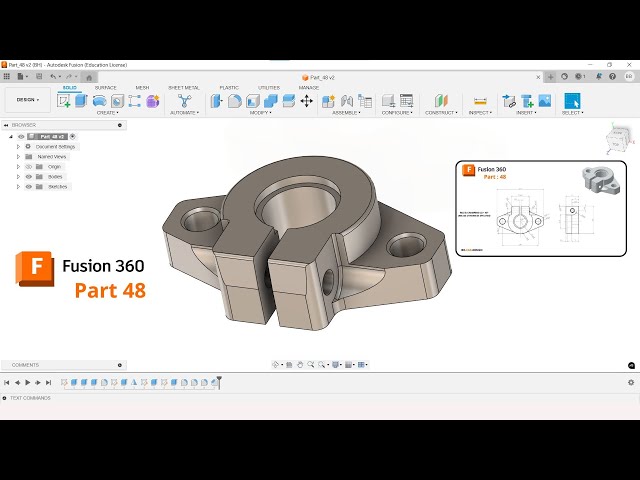
Task: Open the Create dropdown menu
Action: point(108,113)
